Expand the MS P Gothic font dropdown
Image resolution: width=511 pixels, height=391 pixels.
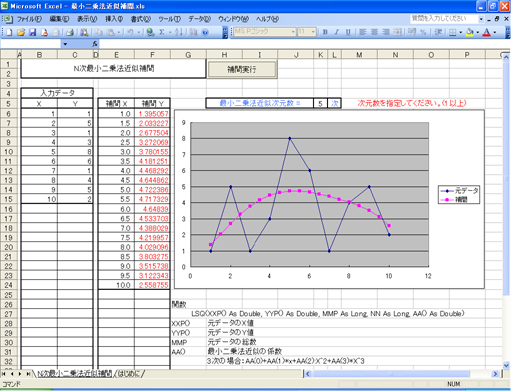(x=293, y=32)
